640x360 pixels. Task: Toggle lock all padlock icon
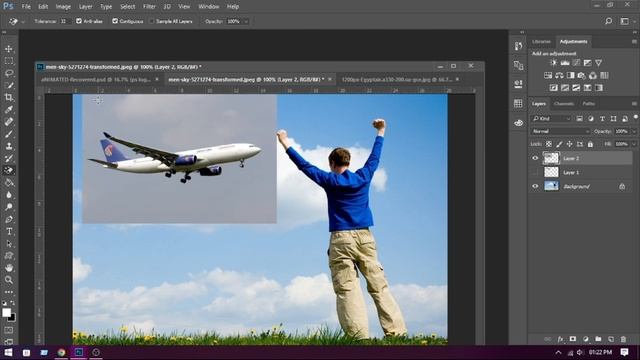click(590, 144)
